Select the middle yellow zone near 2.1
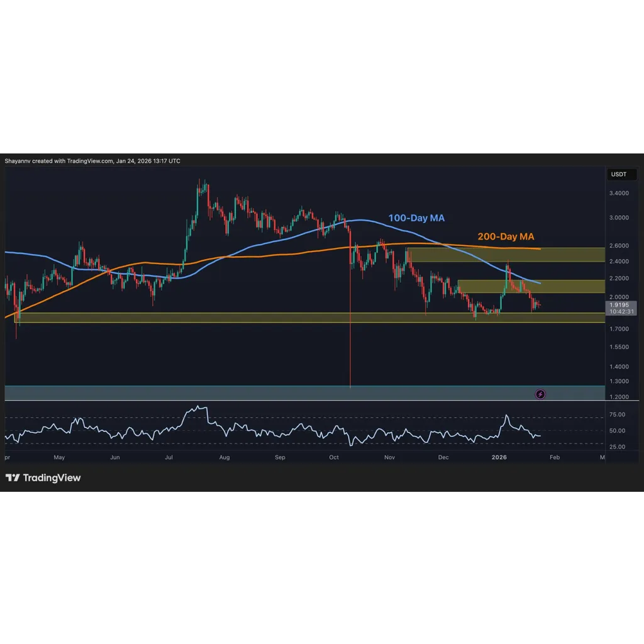The width and height of the screenshot is (644, 644). [531, 286]
